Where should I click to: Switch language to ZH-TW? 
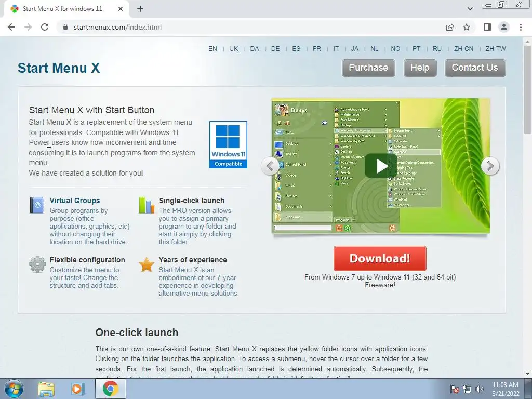[x=496, y=48]
